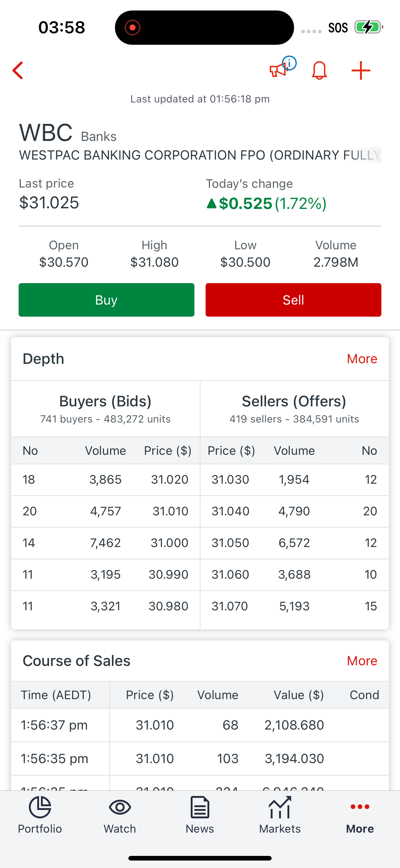
Task: Tap the Course of Sales heading
Action: [76, 661]
